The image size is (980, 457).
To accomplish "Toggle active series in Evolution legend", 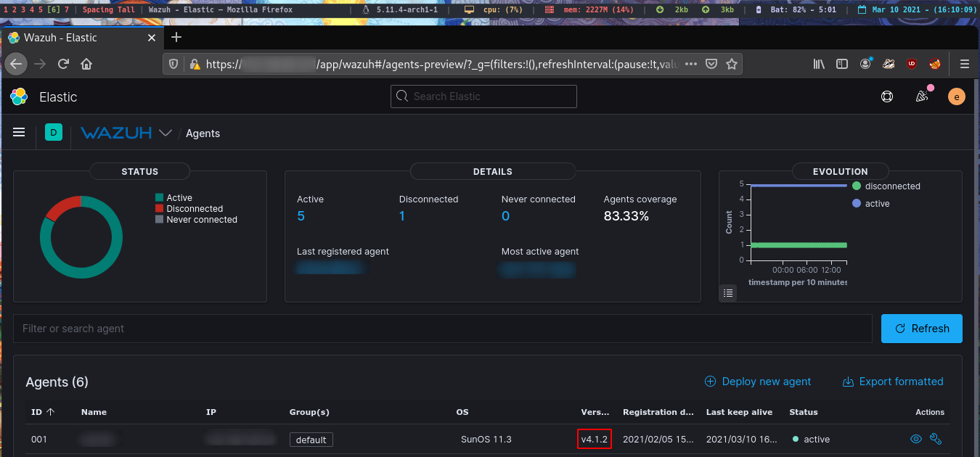I will pyautogui.click(x=870, y=204).
